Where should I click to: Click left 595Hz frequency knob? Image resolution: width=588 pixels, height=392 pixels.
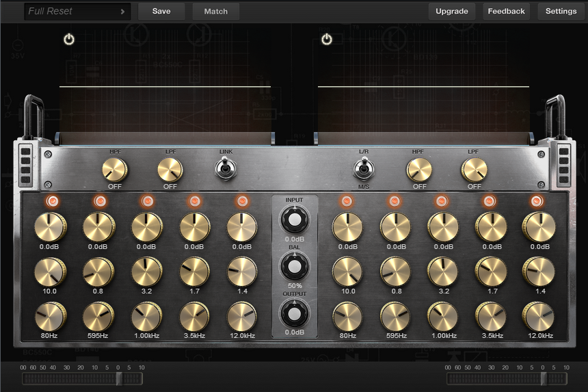click(98, 317)
